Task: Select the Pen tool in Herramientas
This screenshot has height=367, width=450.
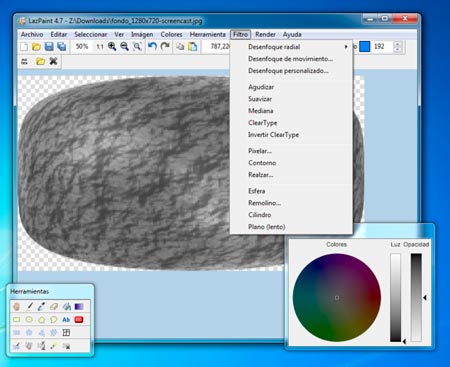Action: pos(29,306)
